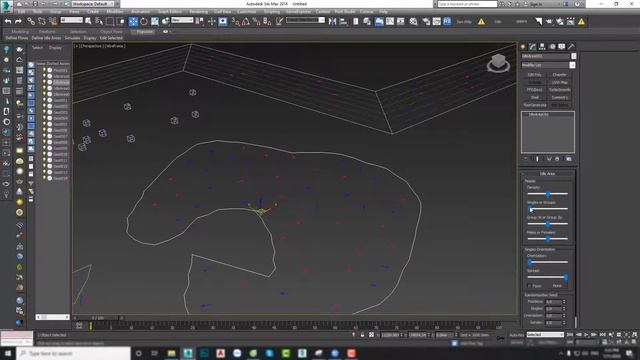
Task: Switch to the Freeform ribbon tab
Action: pos(47,31)
